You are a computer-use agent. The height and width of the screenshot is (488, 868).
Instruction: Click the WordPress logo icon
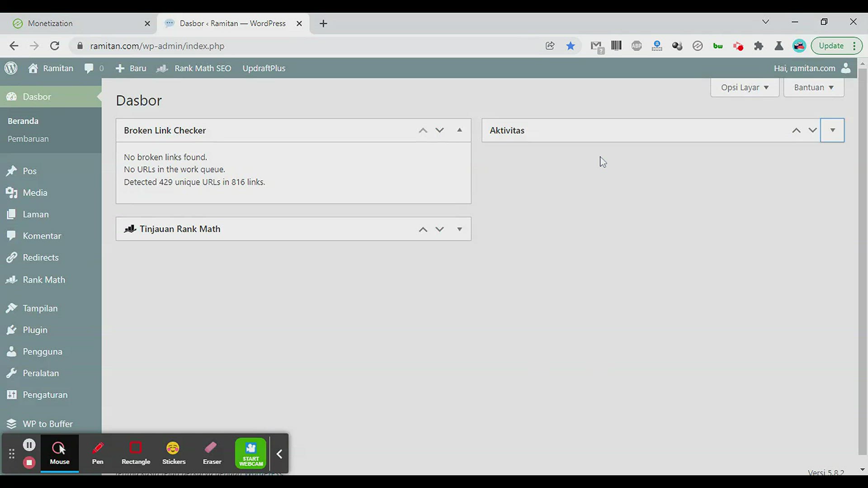(x=11, y=68)
